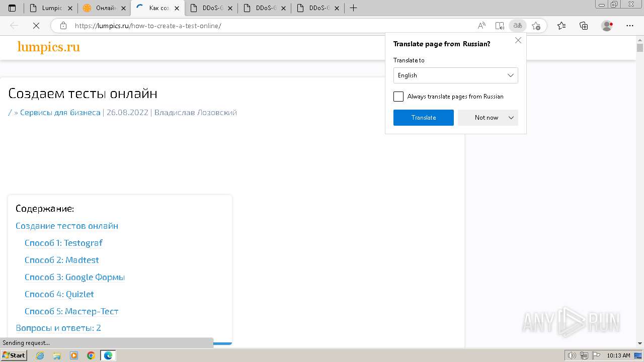Image resolution: width=644 pixels, height=362 pixels.
Task: Click author name Владислав Лозовский
Action: pos(196,113)
